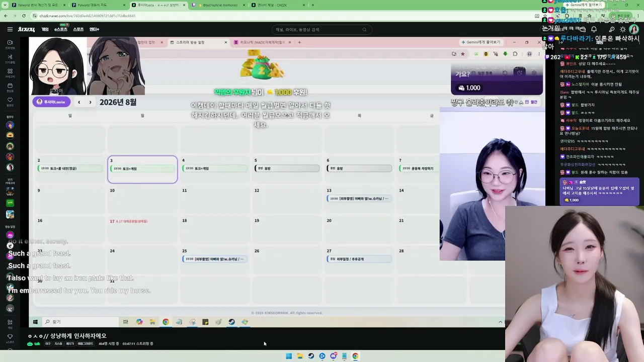Expand the hidden tray icons in stream
The image size is (644, 362).
(500, 322)
